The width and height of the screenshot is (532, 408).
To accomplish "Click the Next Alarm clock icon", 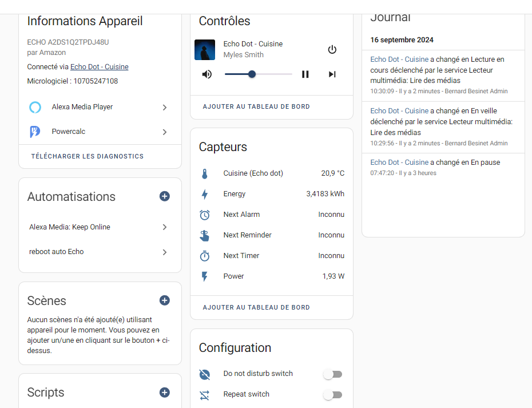I will [x=205, y=215].
